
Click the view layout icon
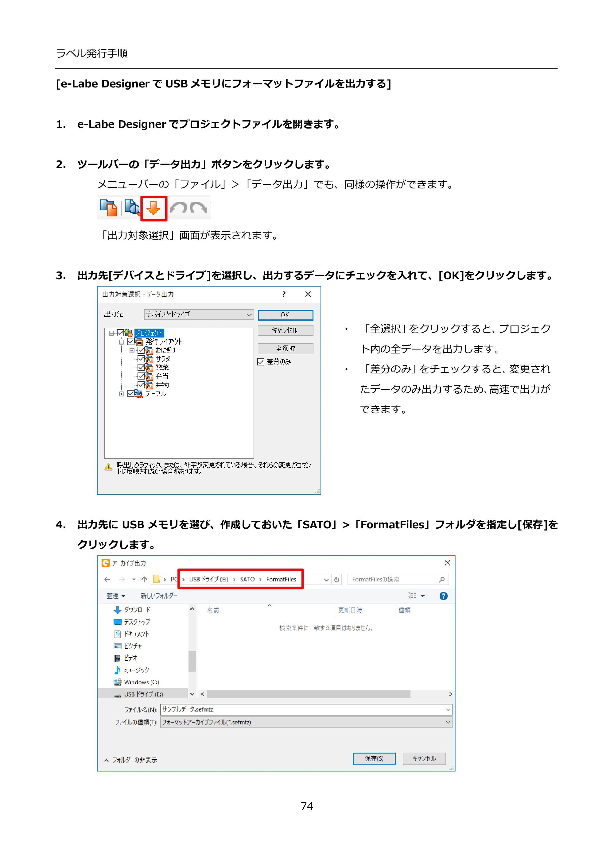click(412, 596)
